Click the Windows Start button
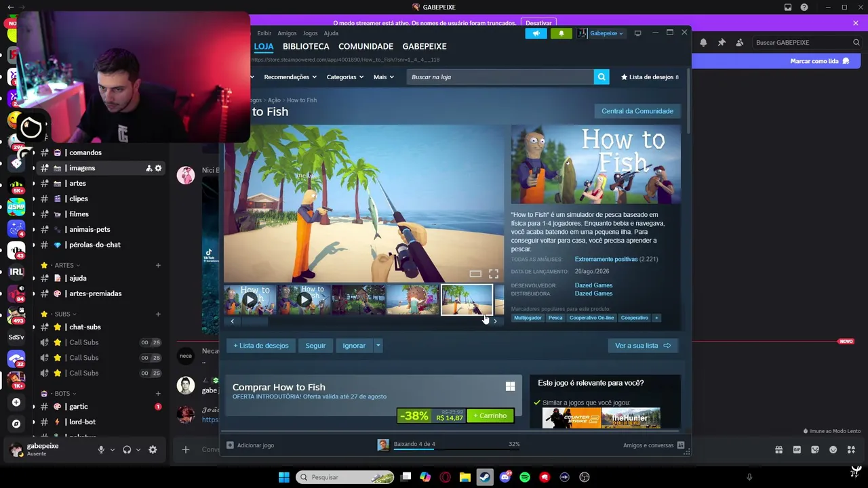Screen dimensions: 868x488 [284, 477]
